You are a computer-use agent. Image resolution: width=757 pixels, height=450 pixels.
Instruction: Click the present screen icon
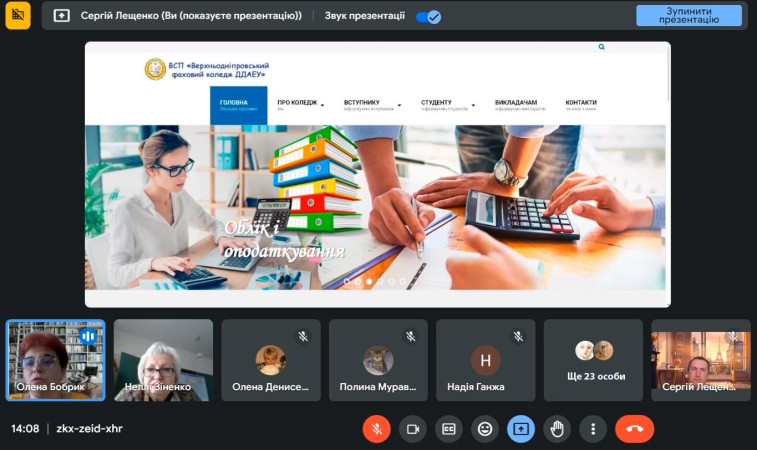521,428
